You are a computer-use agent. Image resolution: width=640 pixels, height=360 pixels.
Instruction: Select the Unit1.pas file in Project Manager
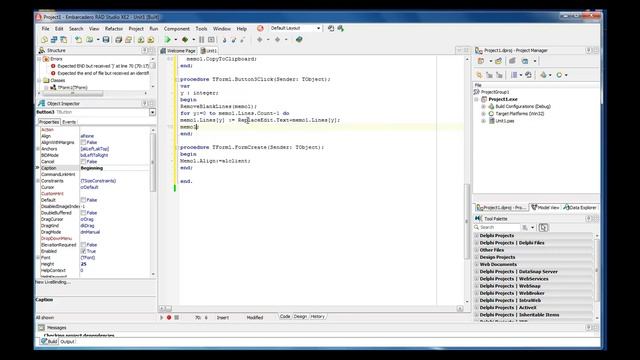tap(504, 121)
